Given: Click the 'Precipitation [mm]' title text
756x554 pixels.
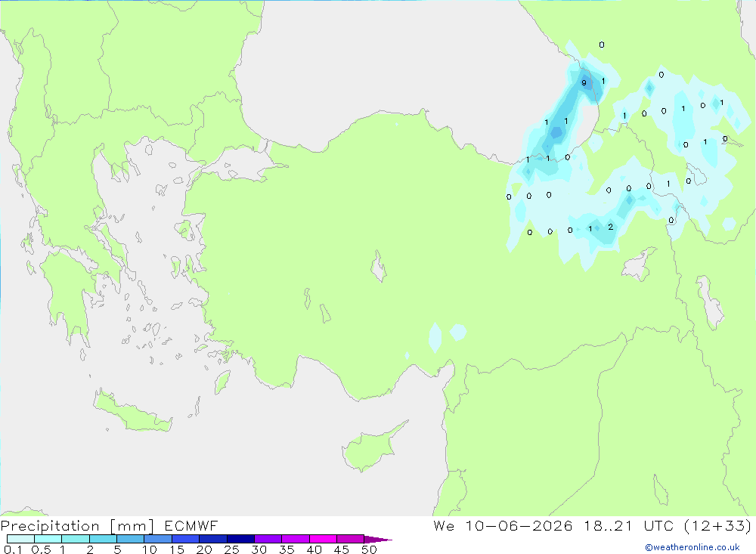Looking at the screenshot, I should 77,526.
